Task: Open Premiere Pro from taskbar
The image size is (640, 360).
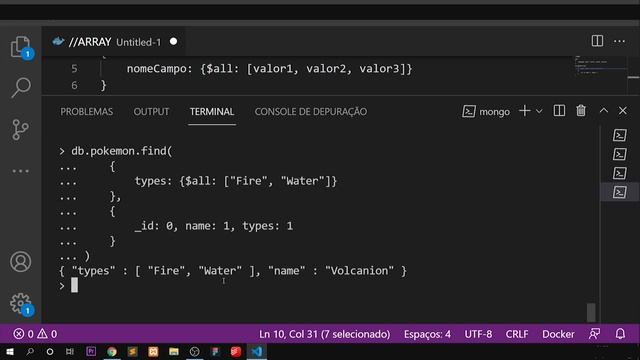Action: pos(91,351)
